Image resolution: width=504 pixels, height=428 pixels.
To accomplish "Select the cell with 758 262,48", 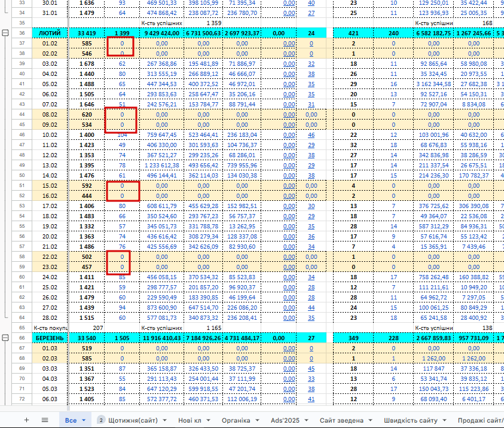I will [x=433, y=277].
